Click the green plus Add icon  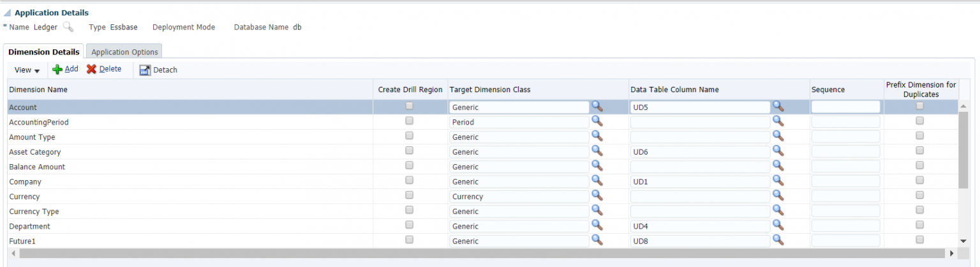pyautogui.click(x=57, y=69)
